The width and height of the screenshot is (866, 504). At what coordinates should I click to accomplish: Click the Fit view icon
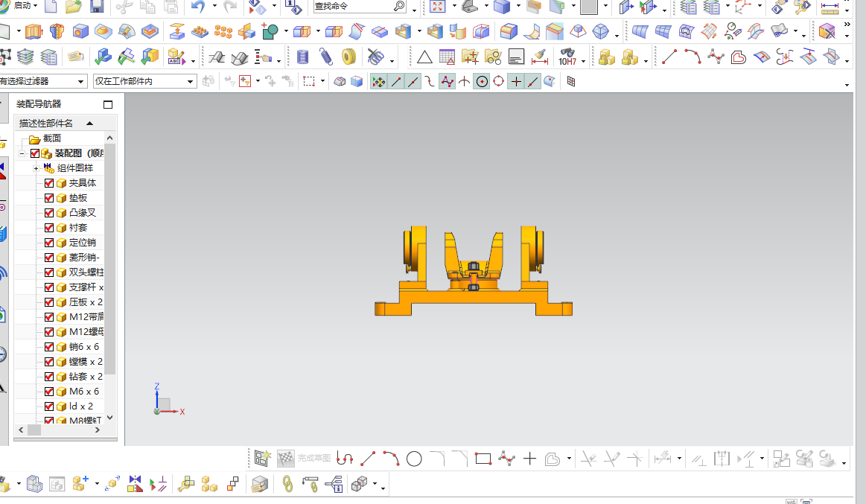(437, 6)
